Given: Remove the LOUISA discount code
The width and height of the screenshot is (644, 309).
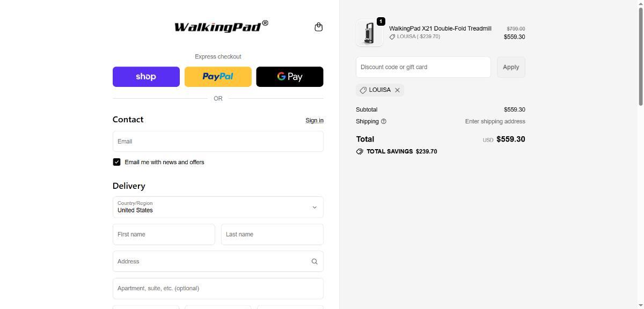Looking at the screenshot, I should click(x=397, y=90).
